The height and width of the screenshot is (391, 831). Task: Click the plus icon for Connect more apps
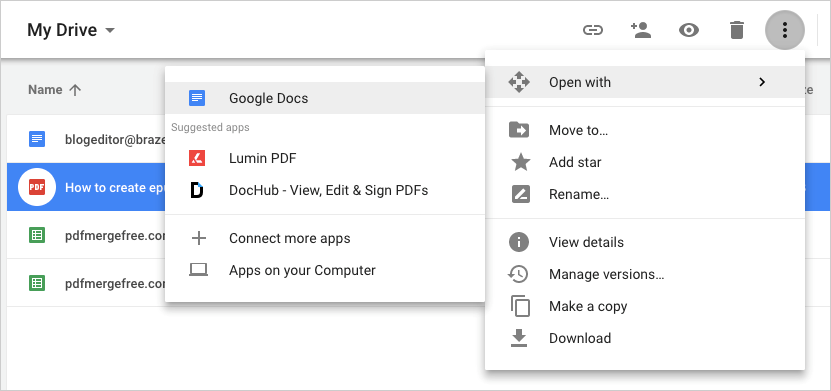pyautogui.click(x=198, y=238)
